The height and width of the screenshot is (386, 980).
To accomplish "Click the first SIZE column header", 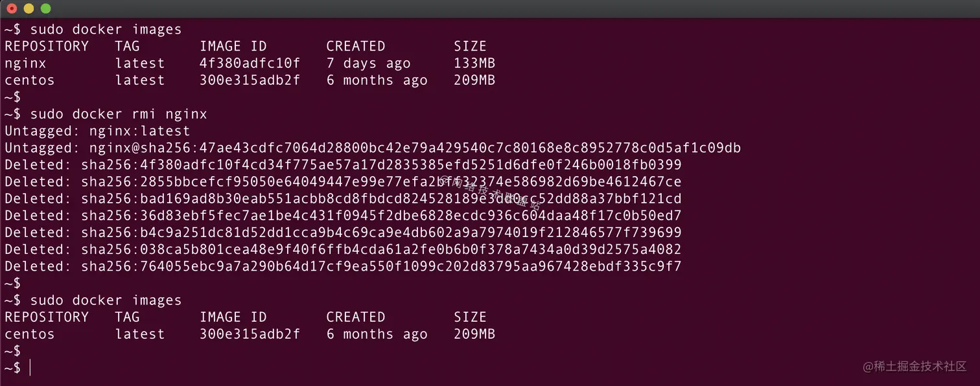I will coord(470,46).
